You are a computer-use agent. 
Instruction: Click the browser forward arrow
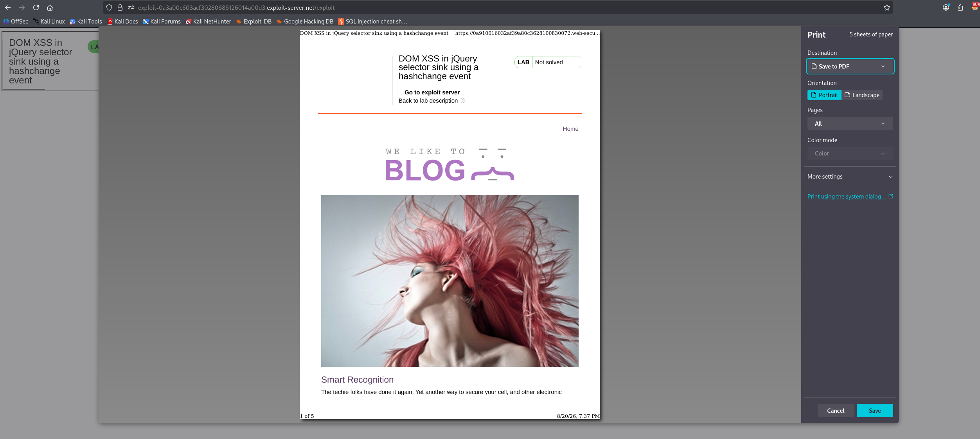pos(22,7)
